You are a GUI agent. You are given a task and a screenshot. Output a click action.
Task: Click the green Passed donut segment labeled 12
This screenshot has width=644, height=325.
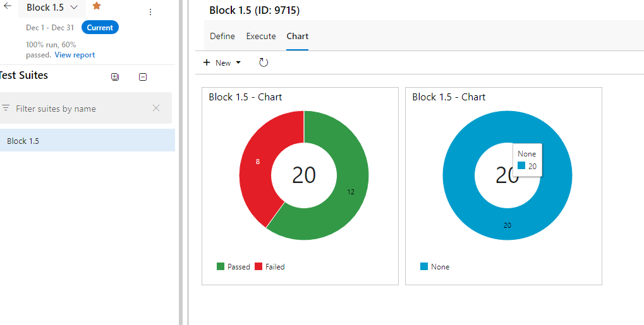coord(350,192)
